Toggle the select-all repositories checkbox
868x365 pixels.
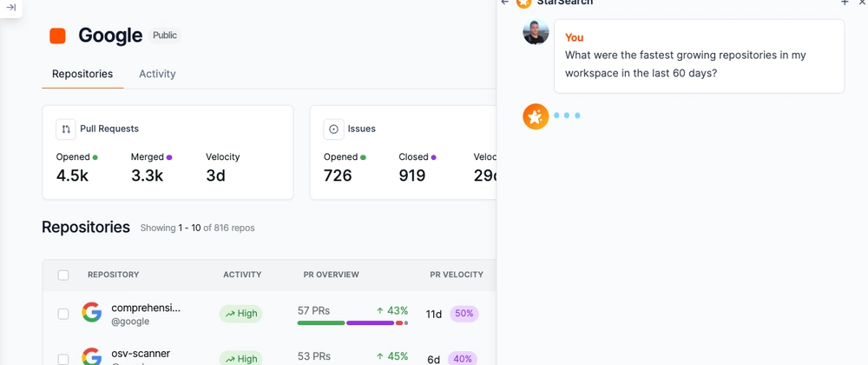click(x=63, y=275)
